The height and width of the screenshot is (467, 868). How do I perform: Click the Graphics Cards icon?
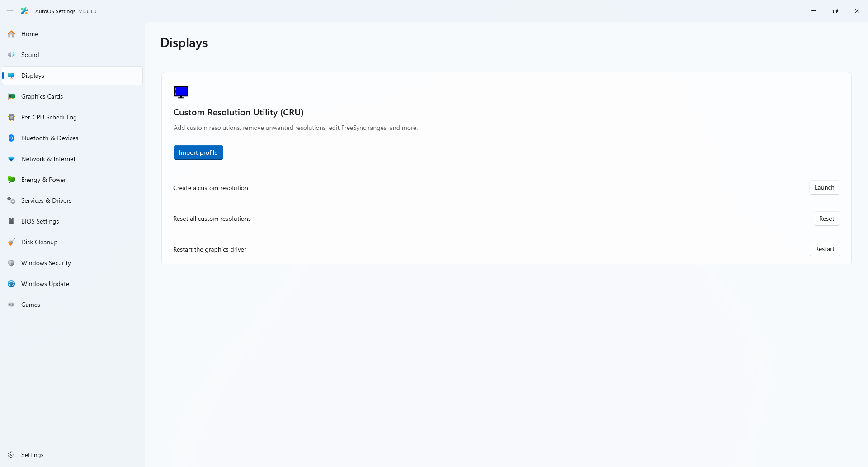click(11, 96)
